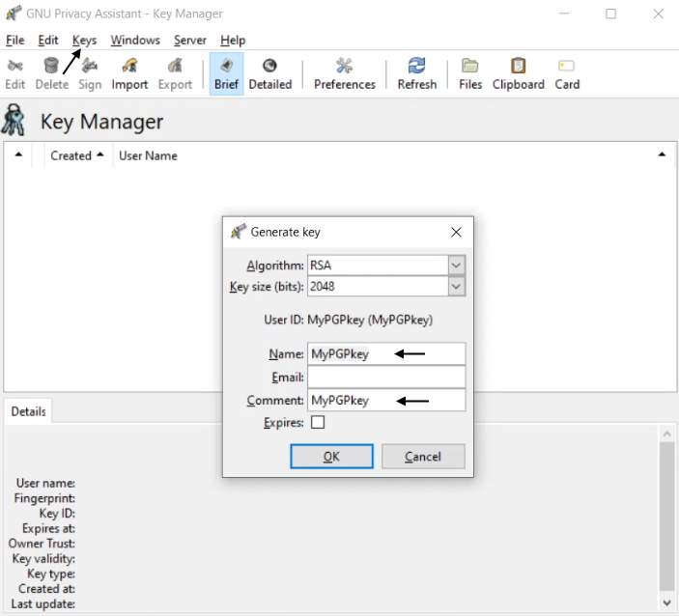Image resolution: width=679 pixels, height=616 pixels.
Task: Click the Details panel scrollbar up arrow
Action: pos(666,434)
